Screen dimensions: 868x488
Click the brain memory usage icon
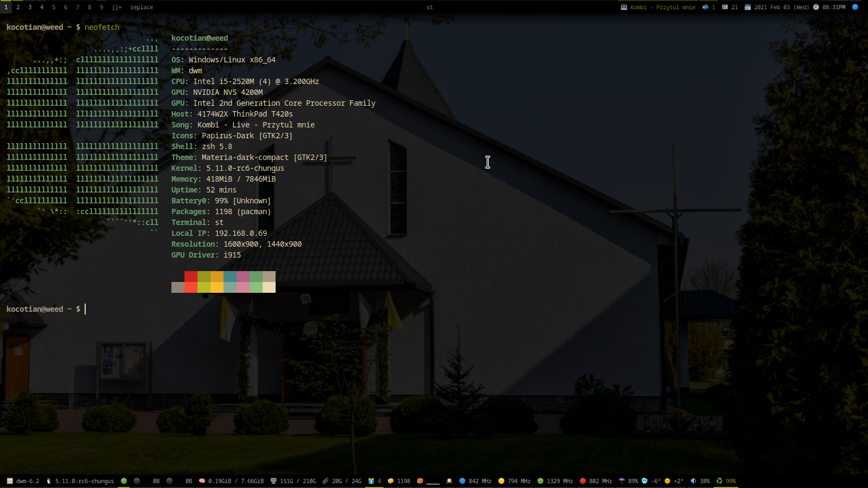click(x=202, y=481)
